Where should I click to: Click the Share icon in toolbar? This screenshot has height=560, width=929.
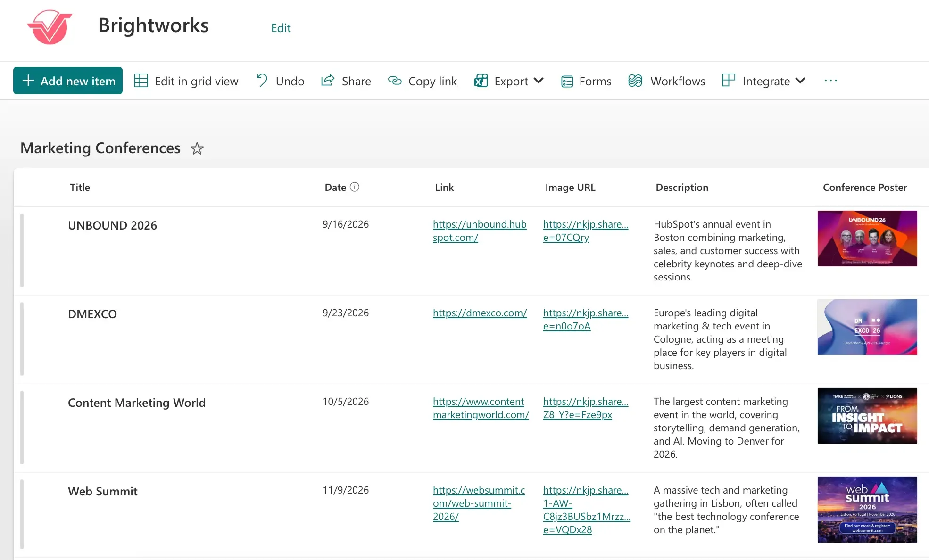coord(328,80)
